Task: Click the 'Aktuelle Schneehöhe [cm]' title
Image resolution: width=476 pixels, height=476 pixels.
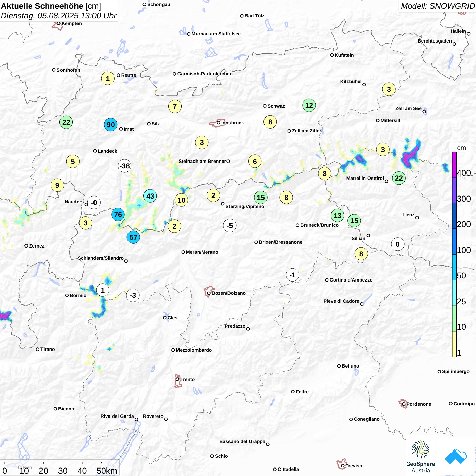Action: pos(51,6)
